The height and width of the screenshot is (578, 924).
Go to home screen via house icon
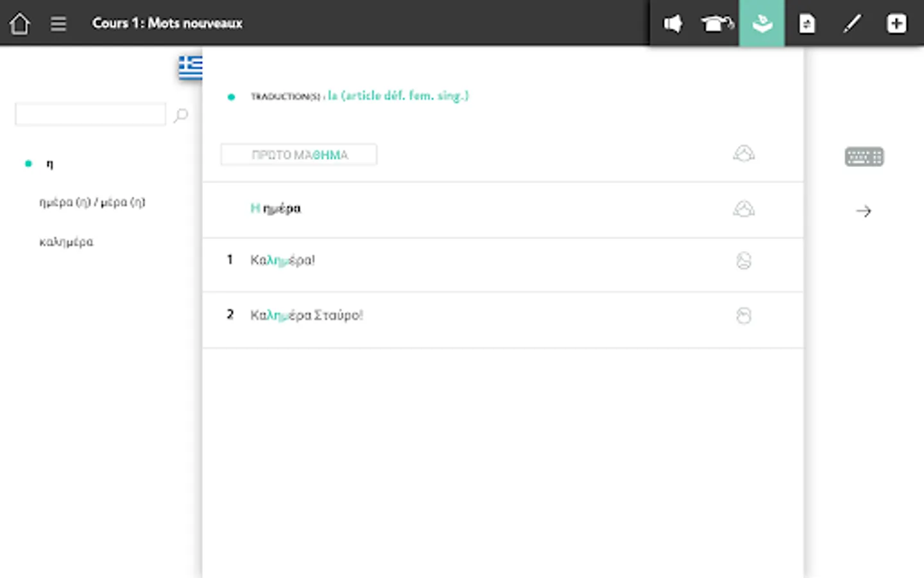point(19,24)
